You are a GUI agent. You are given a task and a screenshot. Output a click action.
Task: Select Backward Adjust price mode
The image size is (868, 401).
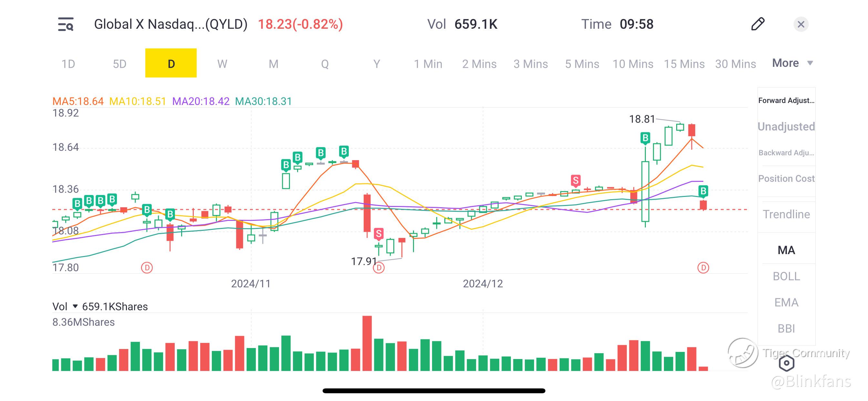786,153
